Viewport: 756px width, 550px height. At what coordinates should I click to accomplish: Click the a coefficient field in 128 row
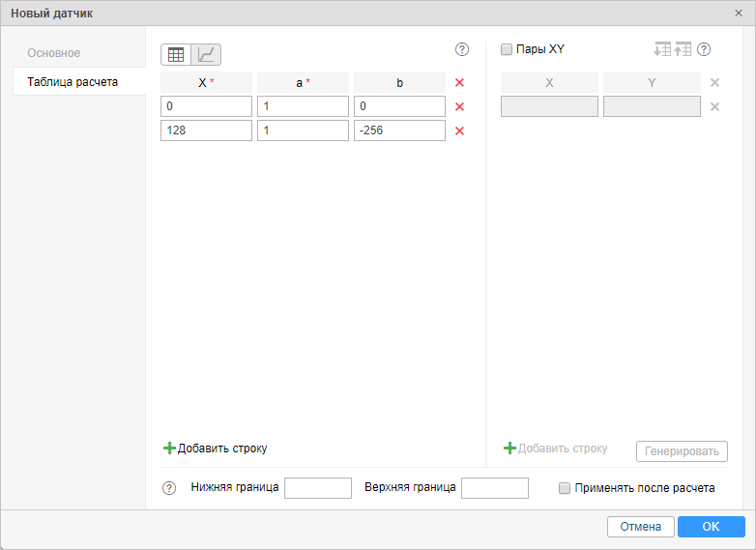pos(303,130)
